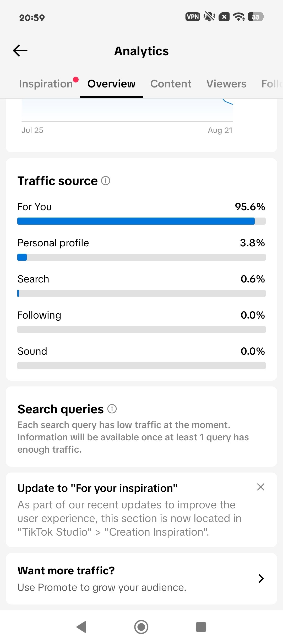Switch to the Content tab
Screen dimensions: 283x644
click(x=171, y=84)
